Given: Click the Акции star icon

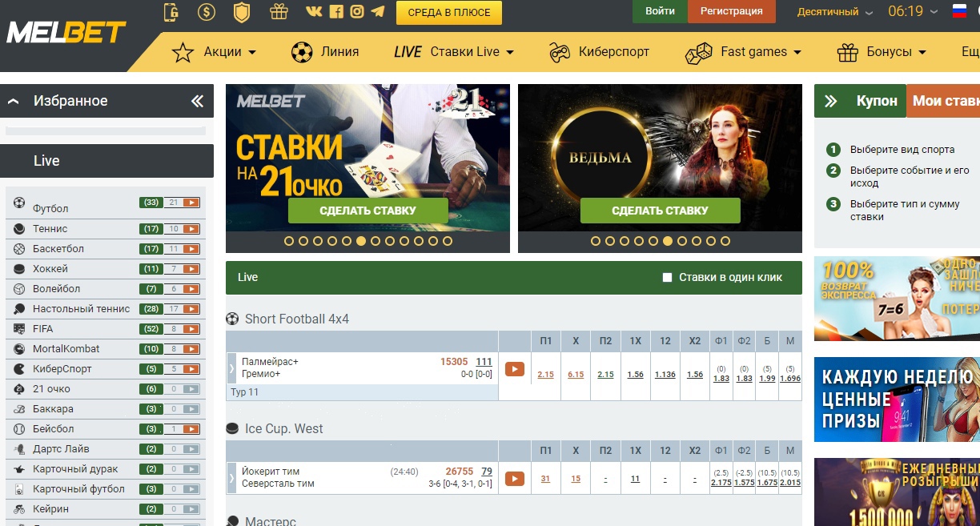Looking at the screenshot, I should [x=183, y=52].
